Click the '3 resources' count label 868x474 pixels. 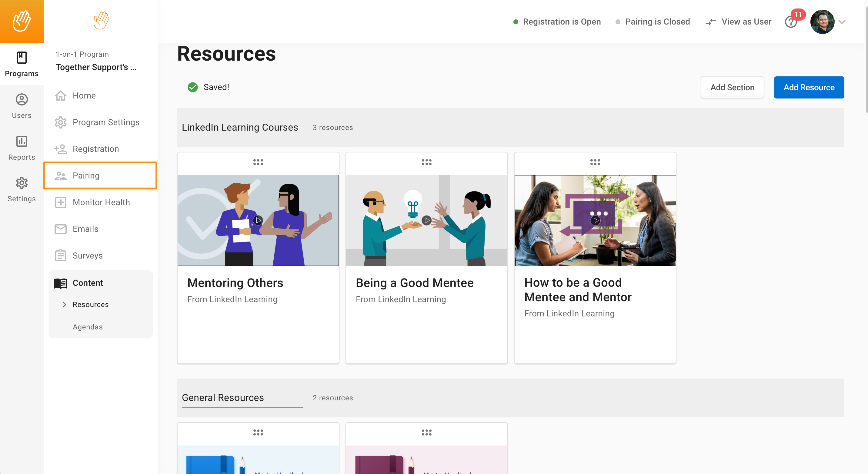tap(332, 128)
